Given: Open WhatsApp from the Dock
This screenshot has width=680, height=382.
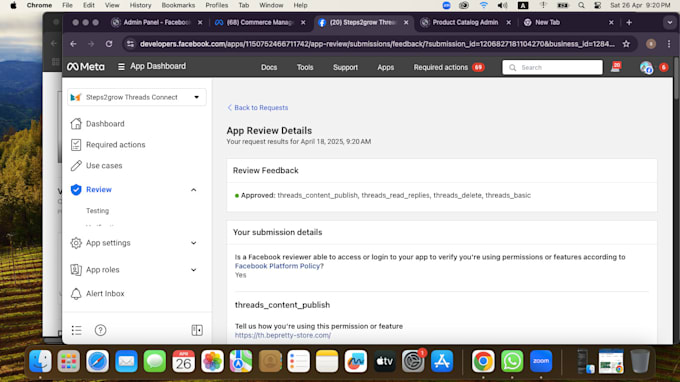Looking at the screenshot, I should coord(512,361).
